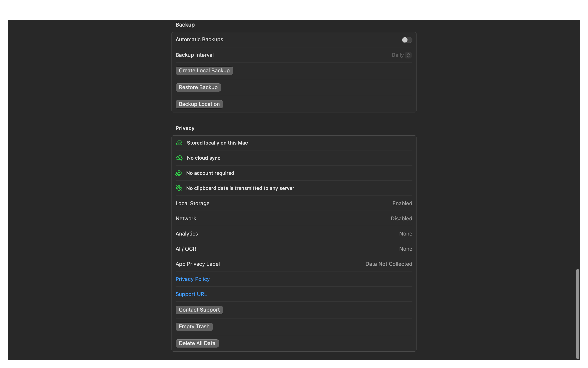Select 'Stored locally on this Mac' text
588x368 pixels.
tap(217, 143)
